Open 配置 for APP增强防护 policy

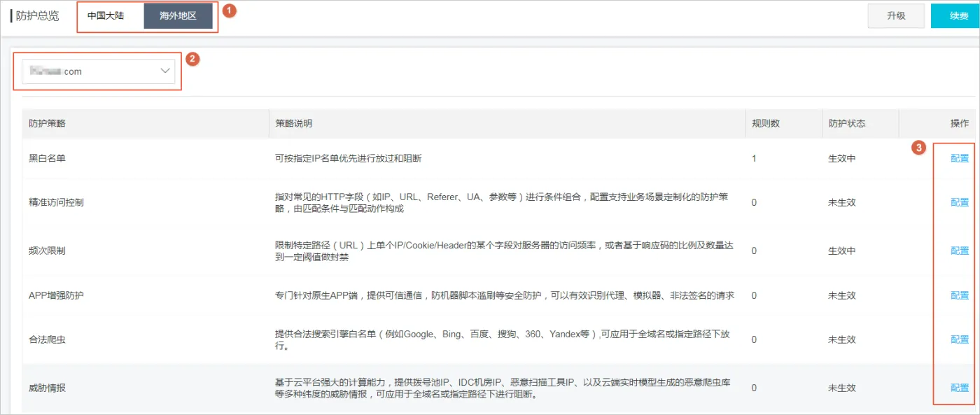[x=960, y=295]
